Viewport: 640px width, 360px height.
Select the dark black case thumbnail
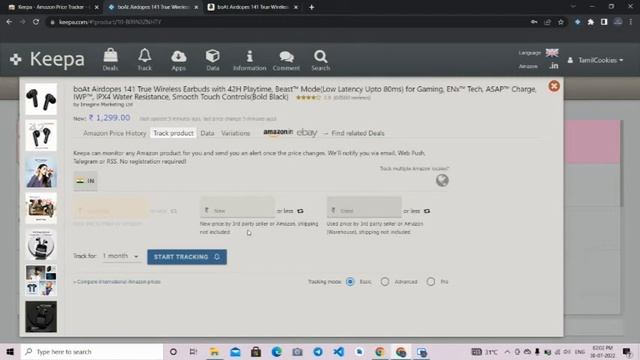41,317
